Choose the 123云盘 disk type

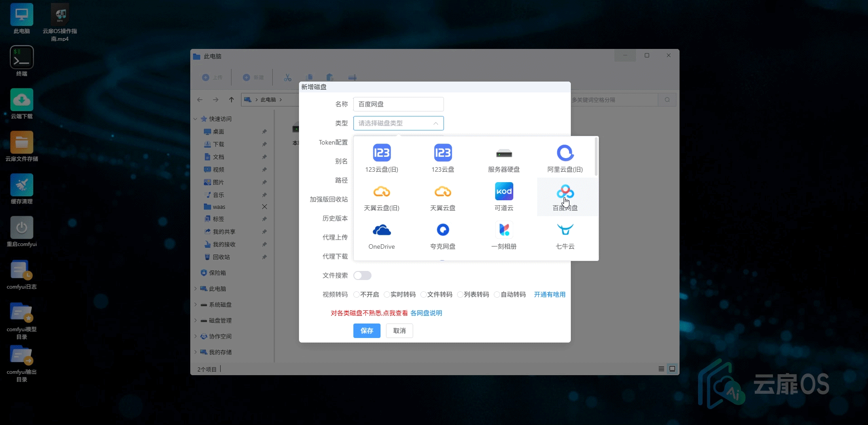[443, 158]
